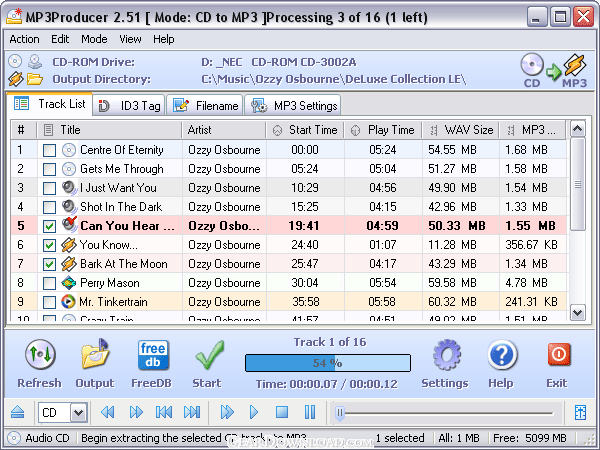Query FreeDB for track info
This screenshot has width=600, height=450.
pyautogui.click(x=152, y=364)
